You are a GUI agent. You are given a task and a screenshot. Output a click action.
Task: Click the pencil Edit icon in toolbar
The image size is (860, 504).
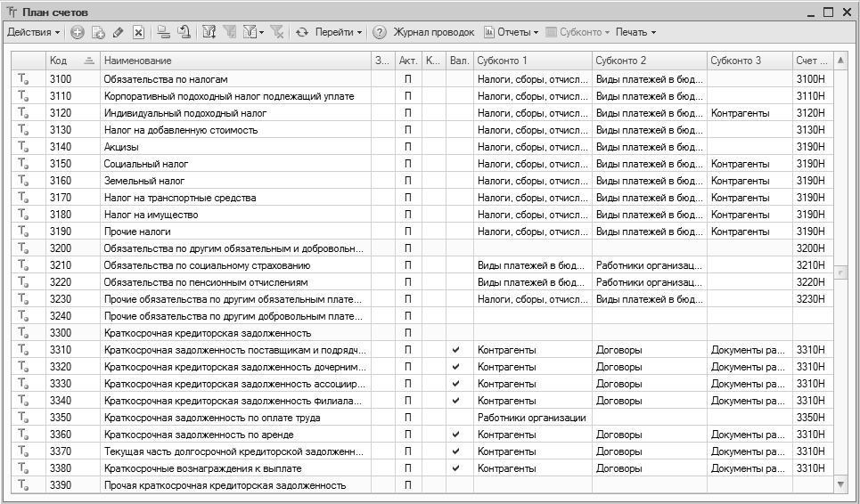click(118, 32)
